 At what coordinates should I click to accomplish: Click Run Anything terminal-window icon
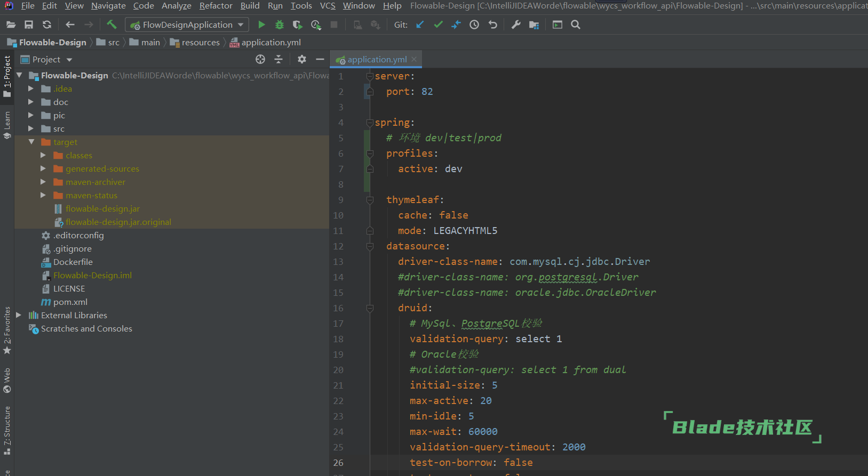pyautogui.click(x=558, y=25)
